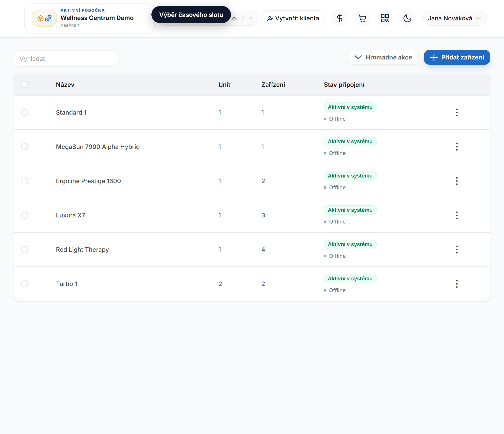
Task: Open row actions for Red Light Therapy
Action: click(457, 250)
